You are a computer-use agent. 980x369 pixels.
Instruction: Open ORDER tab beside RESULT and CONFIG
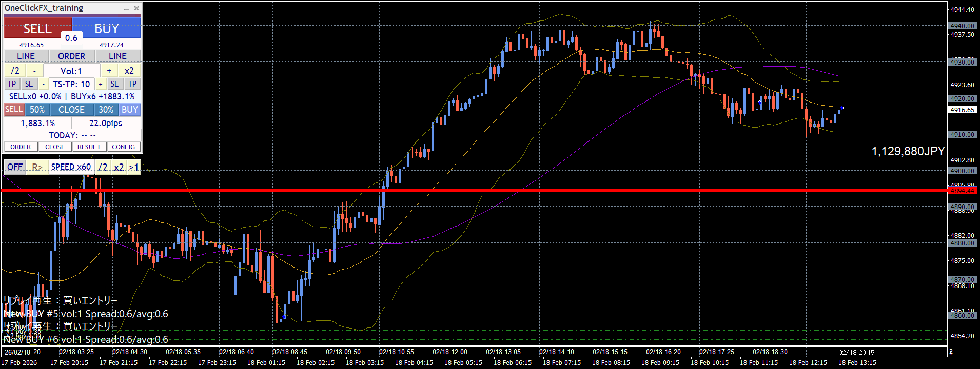point(21,147)
